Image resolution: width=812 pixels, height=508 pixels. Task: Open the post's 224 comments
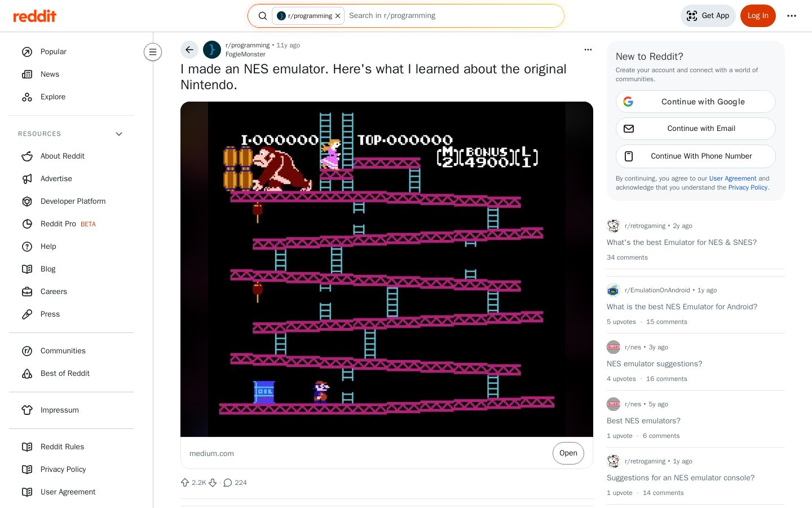pos(235,483)
